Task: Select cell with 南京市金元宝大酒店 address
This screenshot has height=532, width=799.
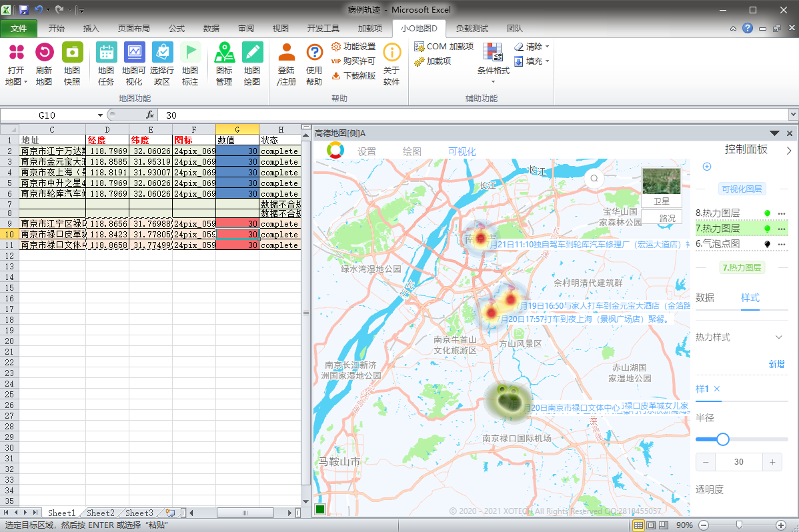Action: tap(53, 162)
